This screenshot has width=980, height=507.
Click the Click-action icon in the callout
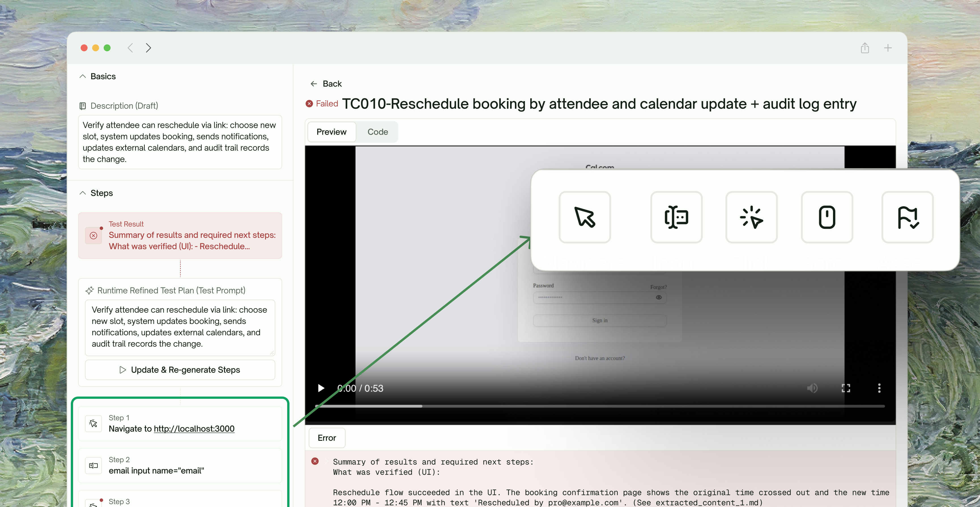[751, 217]
